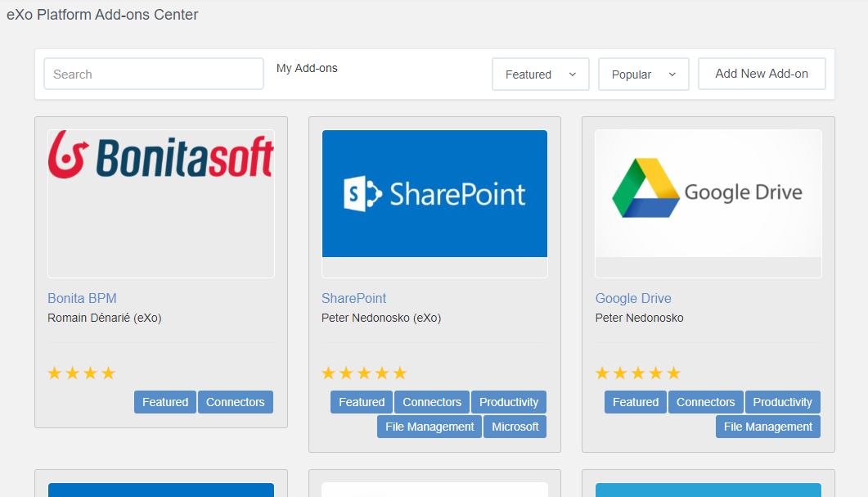The image size is (868, 497).
Task: Click the second rating star for Google Drive
Action: coord(619,373)
